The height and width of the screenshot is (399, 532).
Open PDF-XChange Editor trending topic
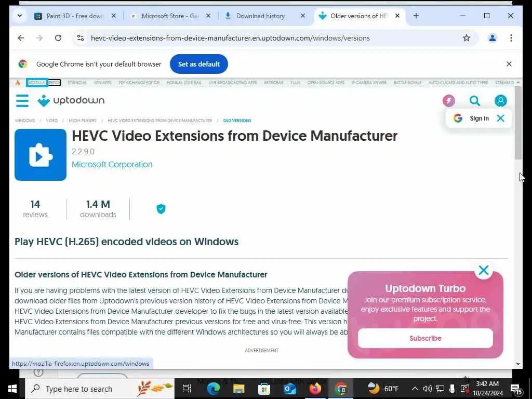click(x=139, y=83)
